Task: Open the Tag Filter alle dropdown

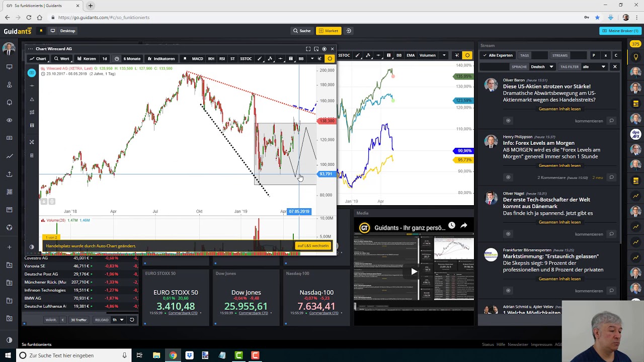Action: (x=594, y=66)
